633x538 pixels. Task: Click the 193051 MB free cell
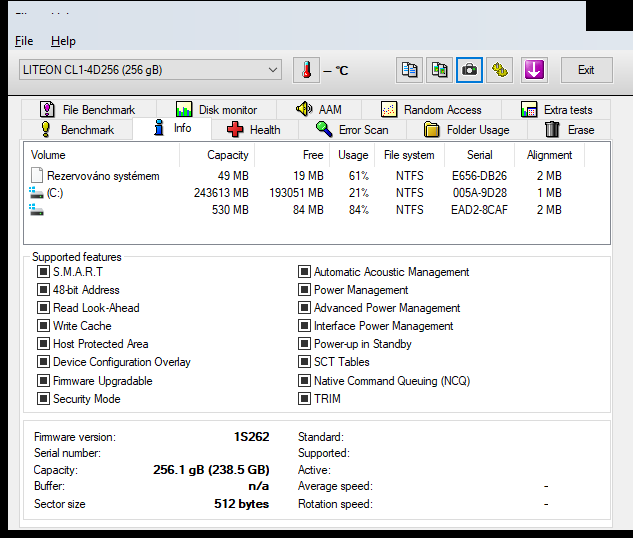coord(296,193)
